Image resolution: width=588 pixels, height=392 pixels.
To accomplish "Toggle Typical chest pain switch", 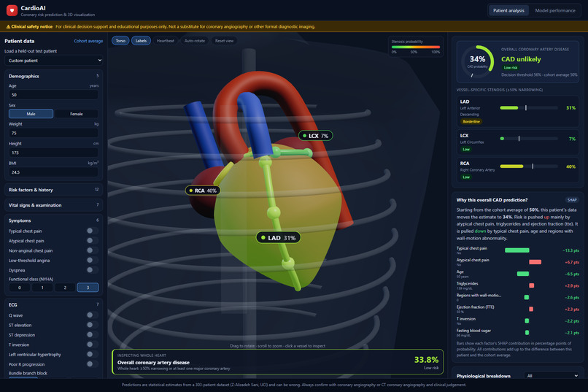I will coord(92,231).
